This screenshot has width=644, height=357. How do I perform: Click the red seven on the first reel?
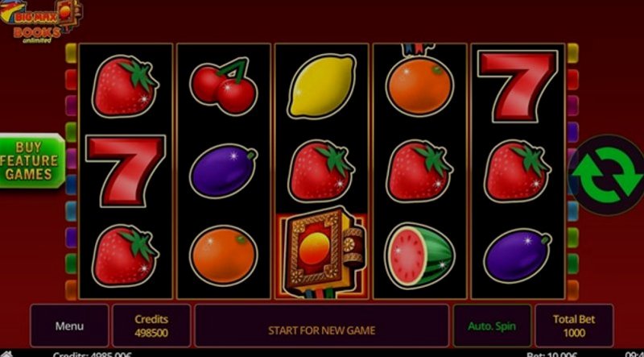coord(126,171)
